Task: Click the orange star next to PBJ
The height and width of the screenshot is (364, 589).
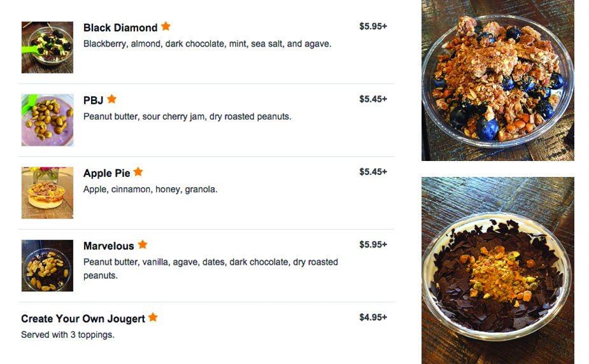Action: (111, 99)
